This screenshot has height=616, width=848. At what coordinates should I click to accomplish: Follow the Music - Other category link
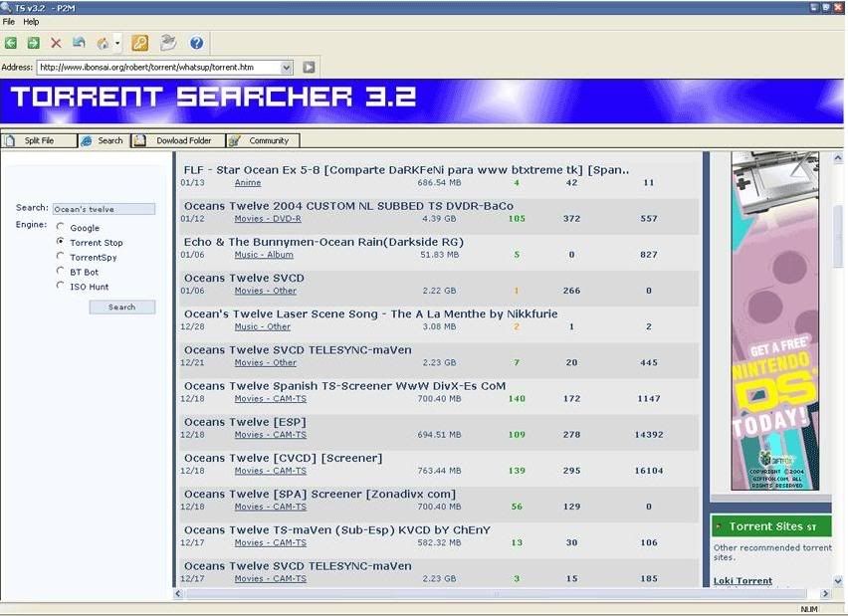(263, 326)
